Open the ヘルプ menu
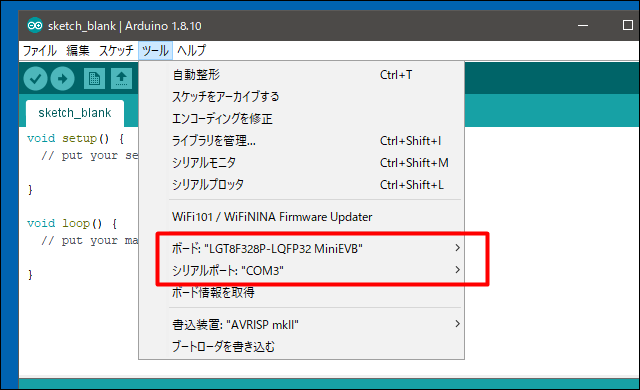 pyautogui.click(x=191, y=51)
